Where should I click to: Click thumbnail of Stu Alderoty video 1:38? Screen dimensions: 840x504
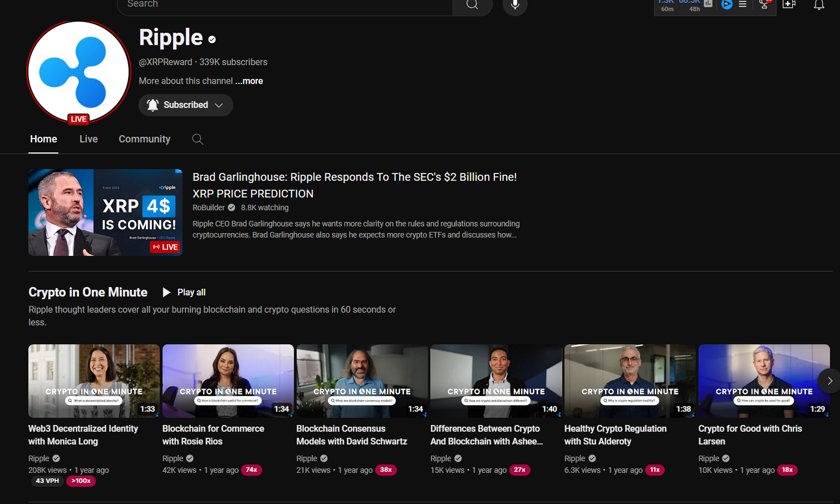(630, 381)
